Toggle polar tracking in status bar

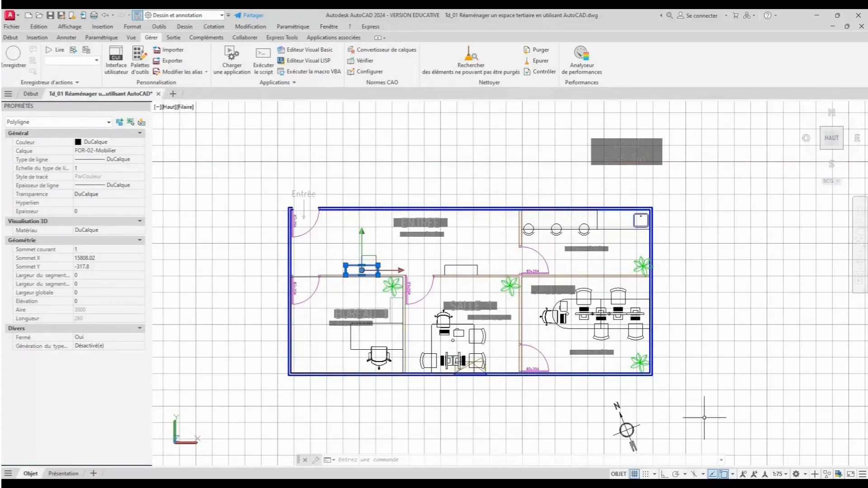pyautogui.click(x=675, y=474)
